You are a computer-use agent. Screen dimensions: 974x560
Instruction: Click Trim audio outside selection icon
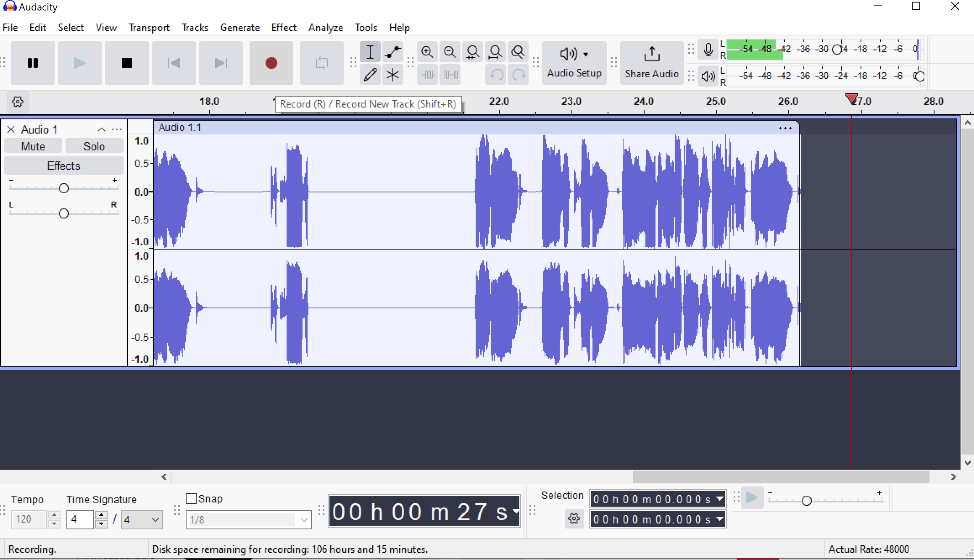click(x=427, y=75)
